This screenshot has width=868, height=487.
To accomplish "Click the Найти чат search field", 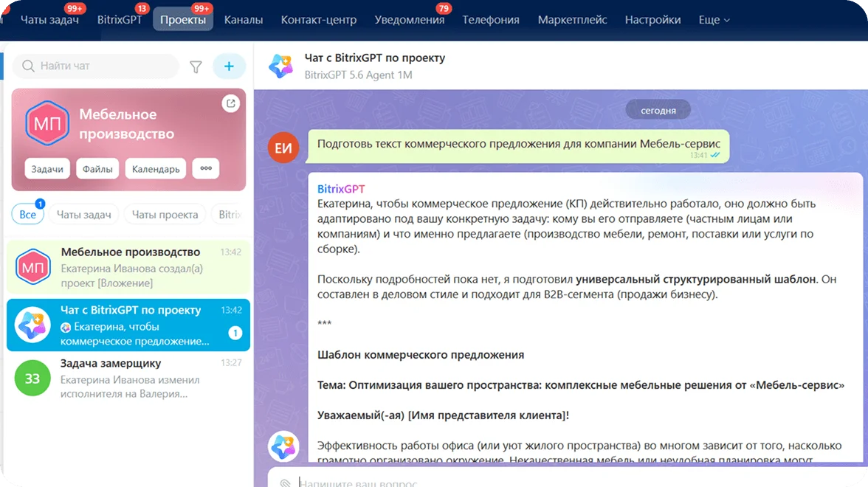I will pyautogui.click(x=96, y=66).
